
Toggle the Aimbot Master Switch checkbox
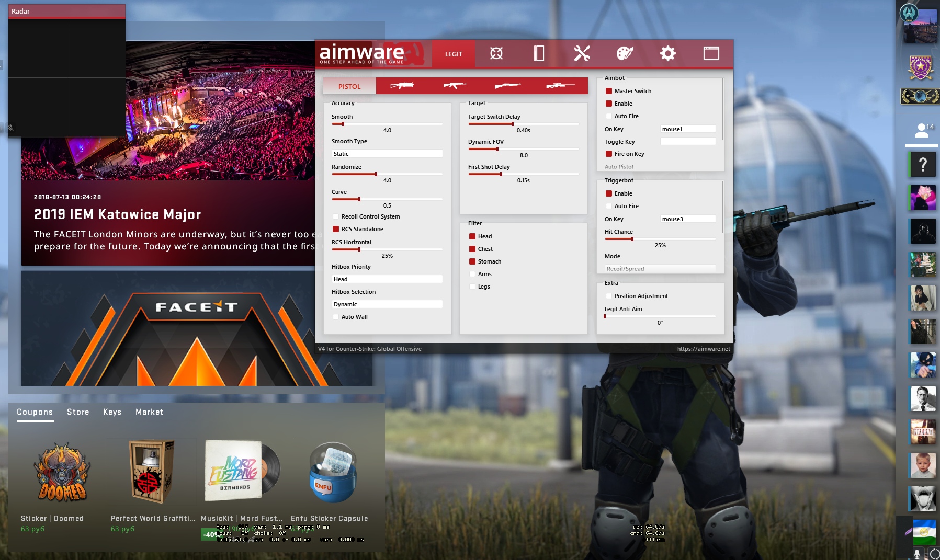point(609,91)
